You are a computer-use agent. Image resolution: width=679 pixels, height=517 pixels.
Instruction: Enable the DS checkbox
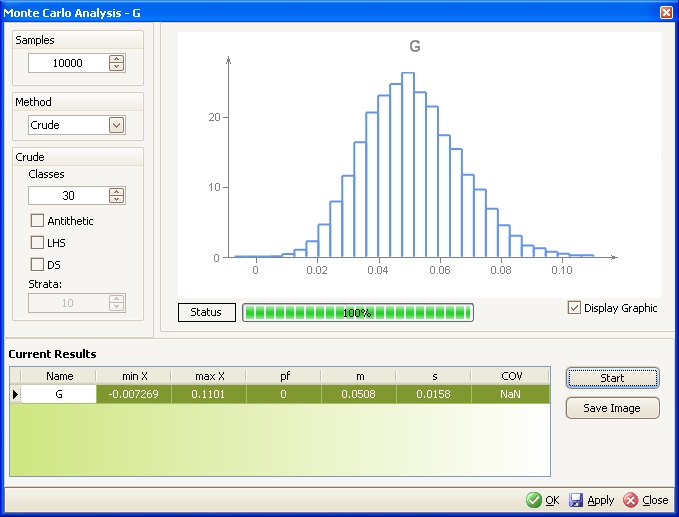coord(38,265)
